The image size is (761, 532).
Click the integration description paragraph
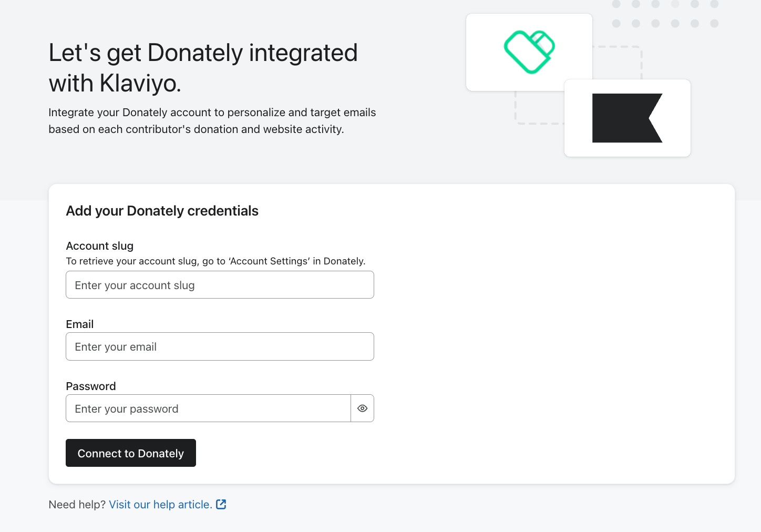[x=212, y=121]
